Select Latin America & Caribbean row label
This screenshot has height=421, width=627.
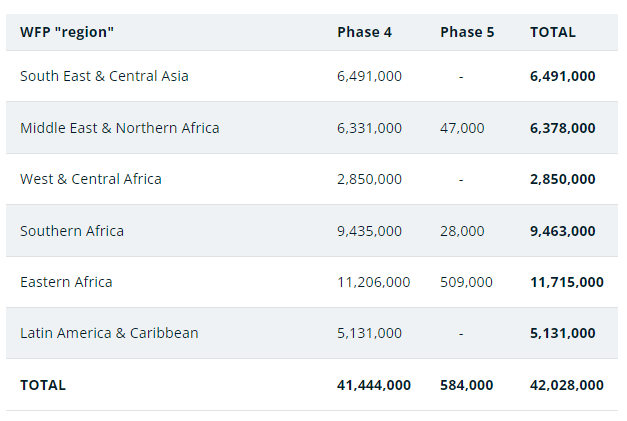(x=109, y=333)
